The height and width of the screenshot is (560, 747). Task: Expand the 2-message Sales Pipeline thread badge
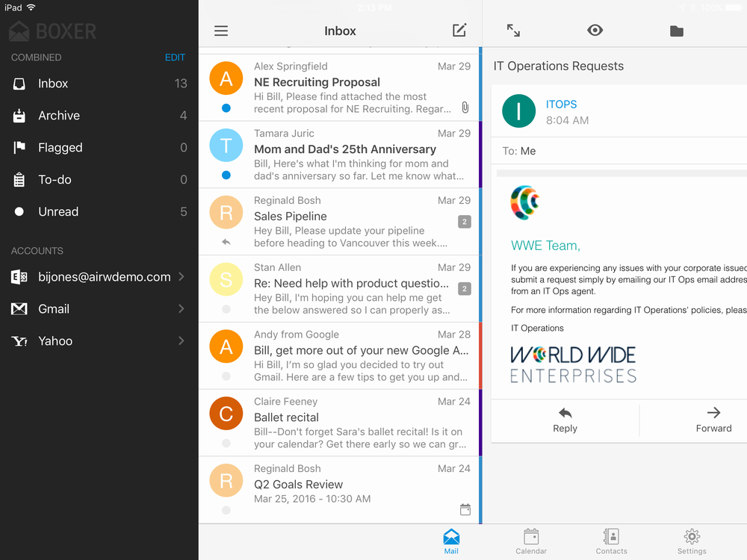tap(465, 222)
